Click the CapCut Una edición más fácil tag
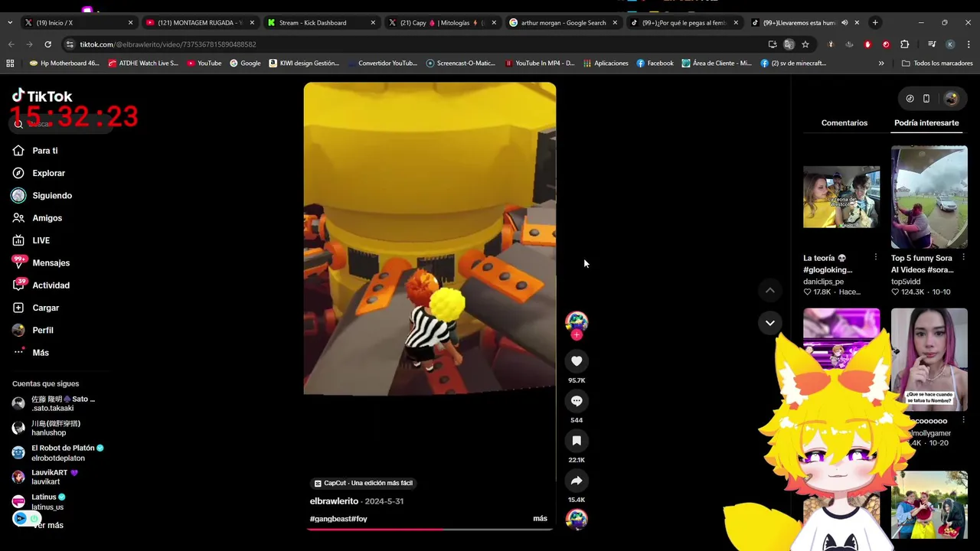Viewport: 980px width, 551px height. 364,483
